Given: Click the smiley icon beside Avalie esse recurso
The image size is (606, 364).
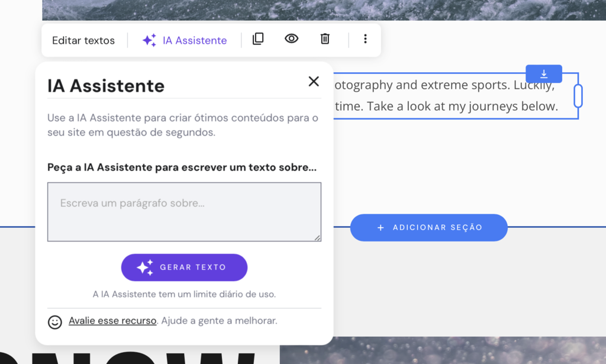Looking at the screenshot, I should click(54, 323).
